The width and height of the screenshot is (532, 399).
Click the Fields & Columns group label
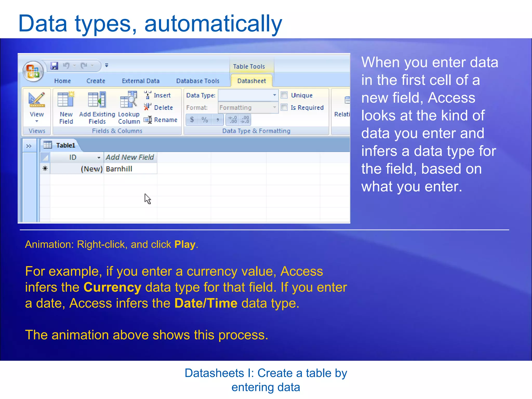tap(117, 131)
